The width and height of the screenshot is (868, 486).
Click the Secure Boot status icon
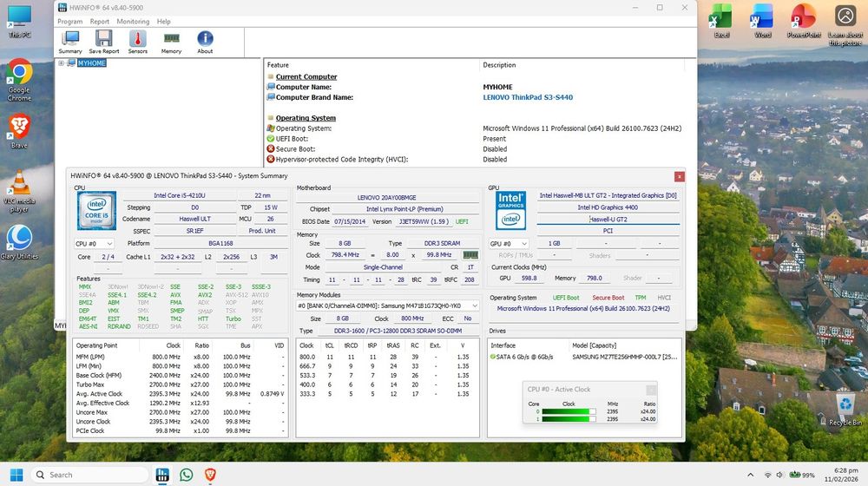click(271, 149)
